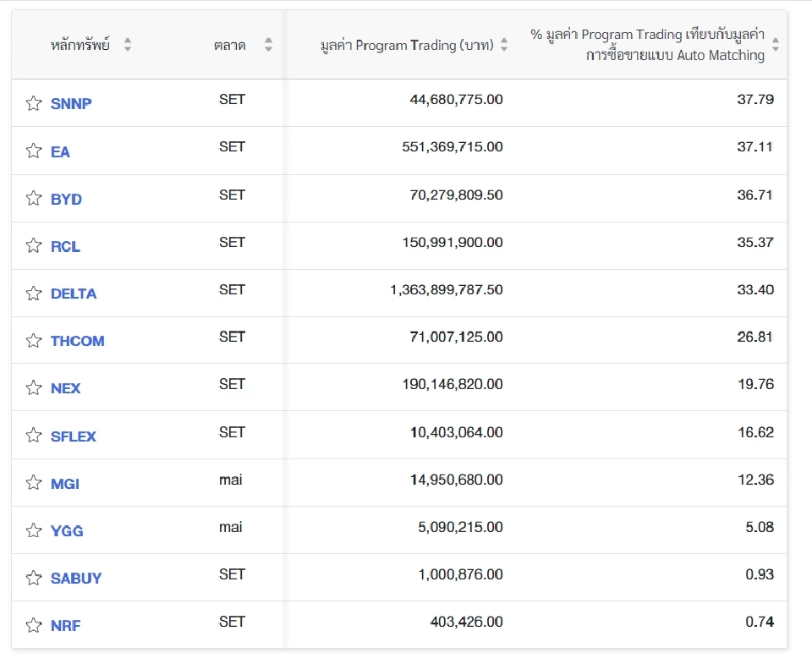Viewport: 812px width, 664px height.
Task: Sort table by ตลาด column
Action: click(268, 45)
